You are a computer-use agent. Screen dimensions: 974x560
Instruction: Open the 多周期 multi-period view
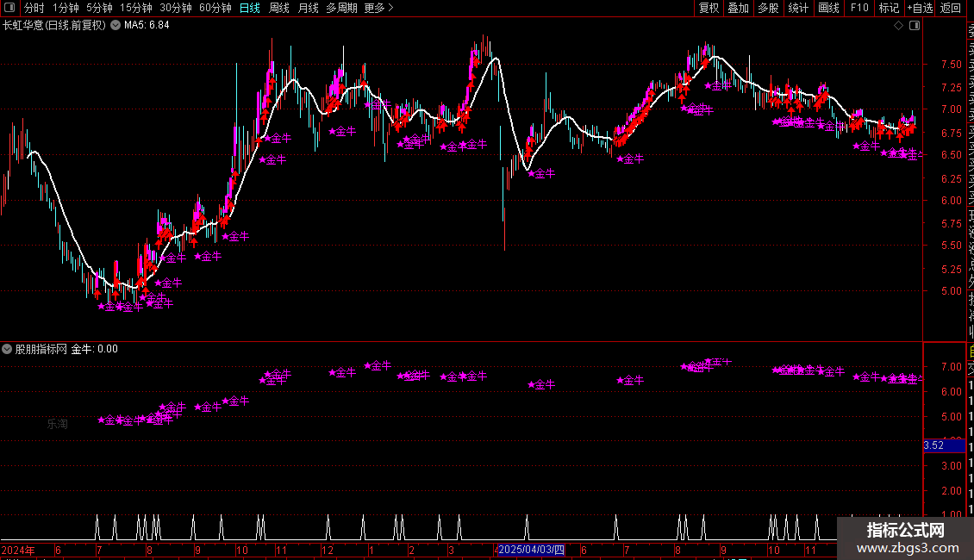341,8
